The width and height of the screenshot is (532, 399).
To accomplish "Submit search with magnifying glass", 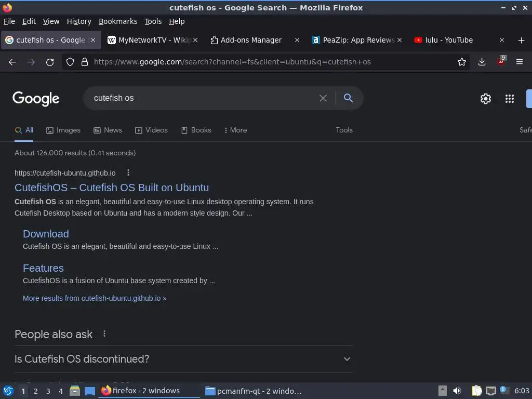I will click(348, 98).
